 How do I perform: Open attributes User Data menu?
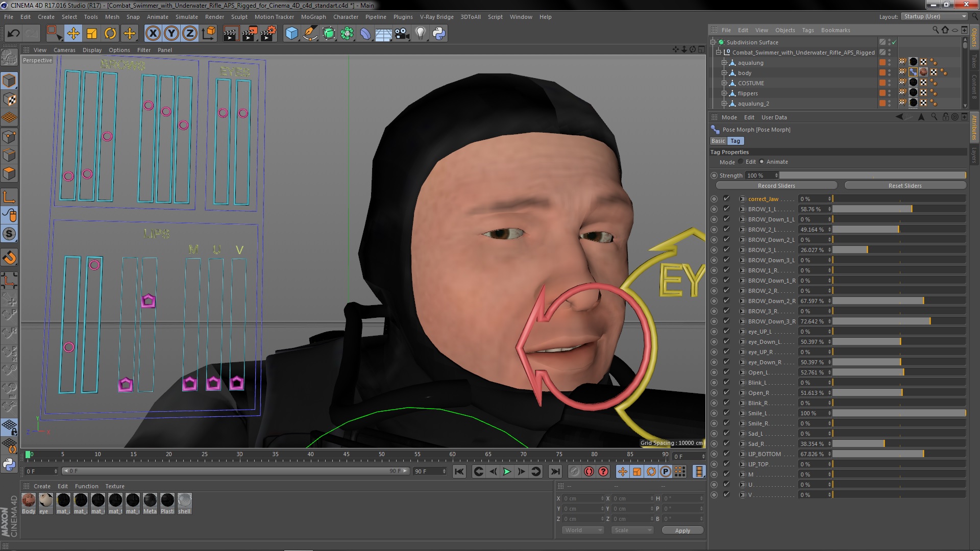pyautogui.click(x=774, y=117)
